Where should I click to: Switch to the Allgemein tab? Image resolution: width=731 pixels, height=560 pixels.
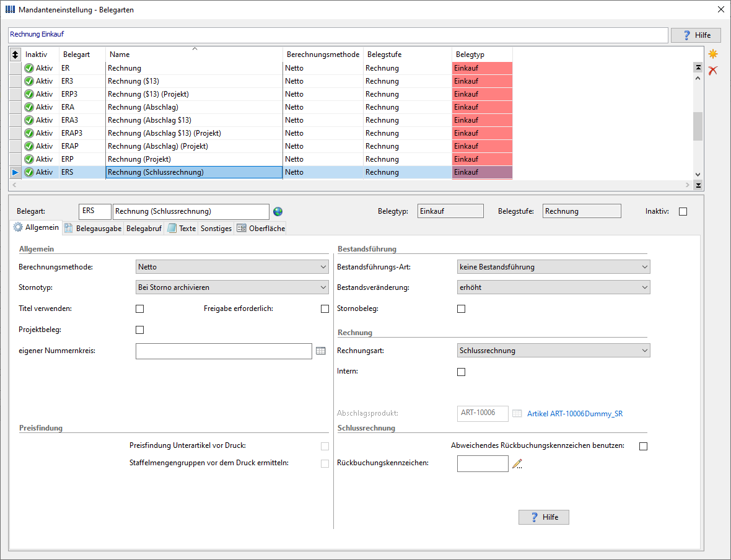click(37, 227)
